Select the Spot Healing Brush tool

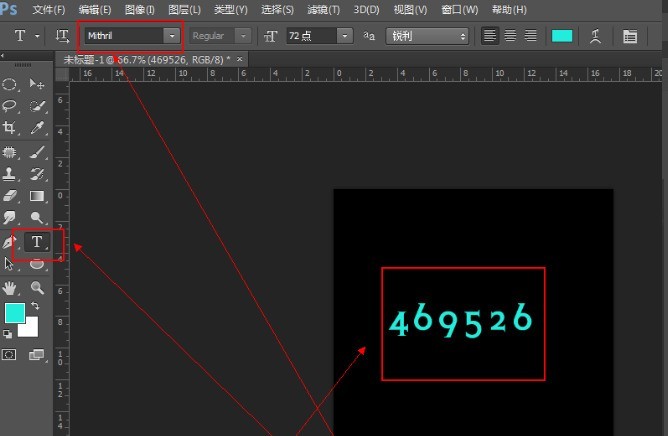(9, 152)
